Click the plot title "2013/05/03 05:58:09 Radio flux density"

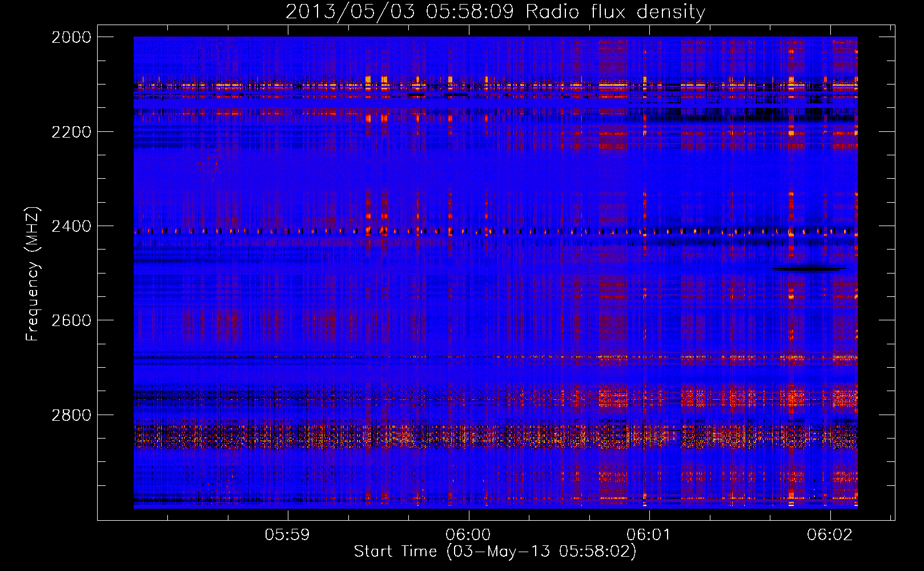pyautogui.click(x=495, y=12)
